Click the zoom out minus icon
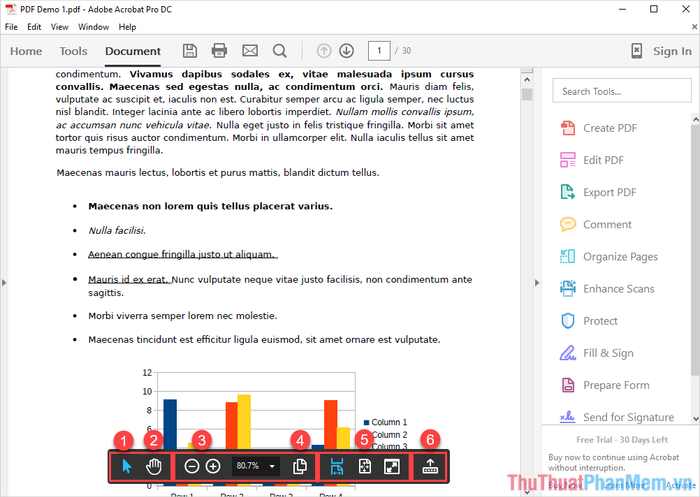Image resolution: width=700 pixels, height=497 pixels. pos(191,466)
